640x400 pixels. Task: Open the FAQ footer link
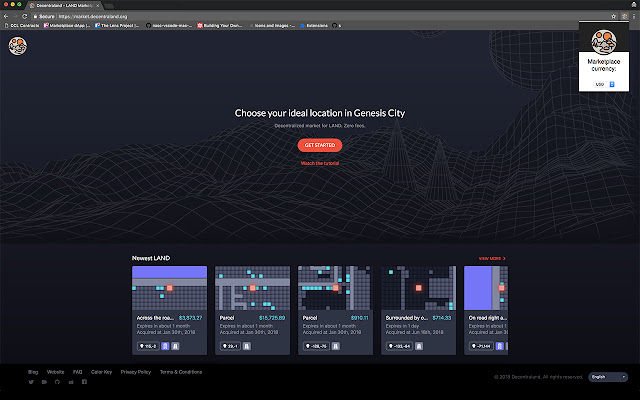(78, 372)
